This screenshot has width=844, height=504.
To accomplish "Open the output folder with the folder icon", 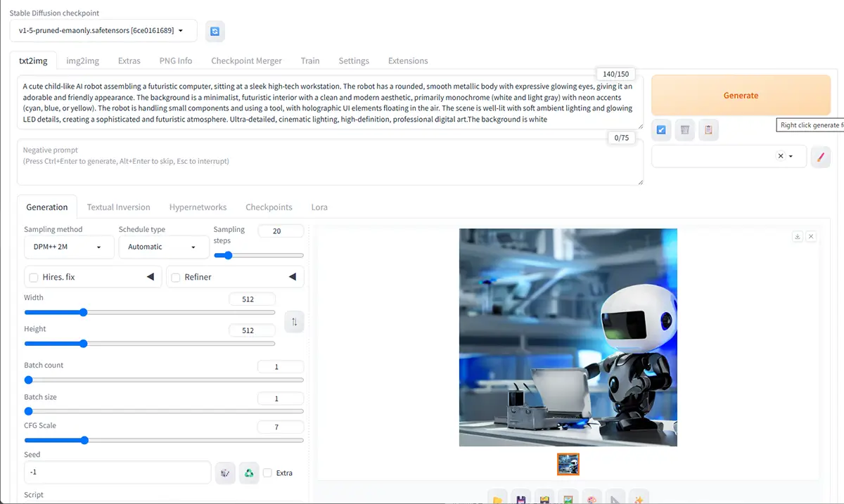I will (x=497, y=498).
